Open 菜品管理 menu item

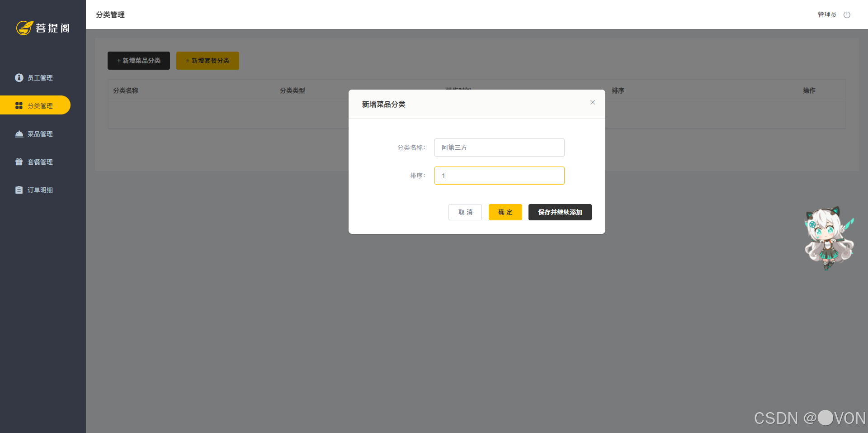pos(35,134)
